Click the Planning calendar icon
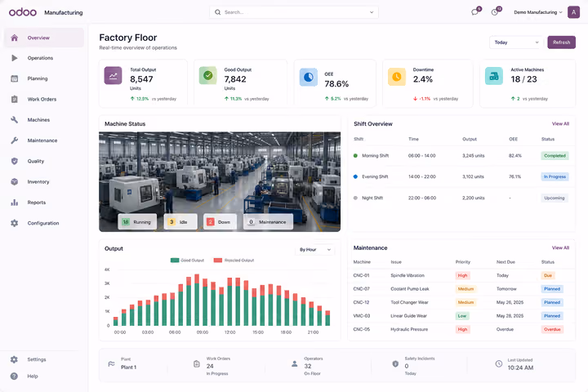588x392 pixels. tap(14, 78)
